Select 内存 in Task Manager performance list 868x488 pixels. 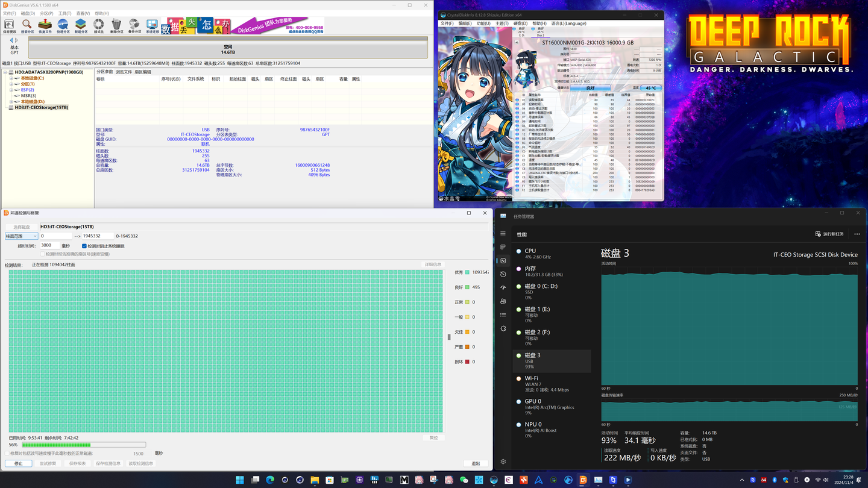[x=552, y=271]
